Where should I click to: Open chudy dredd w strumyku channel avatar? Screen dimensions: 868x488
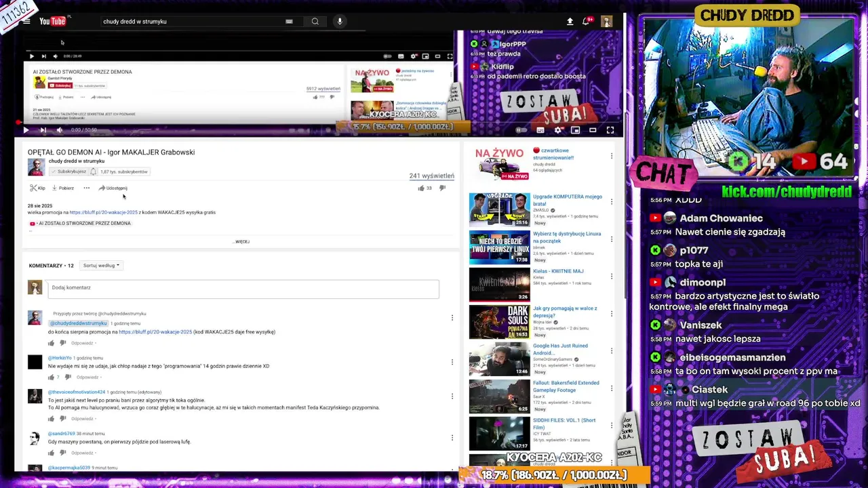36,167
